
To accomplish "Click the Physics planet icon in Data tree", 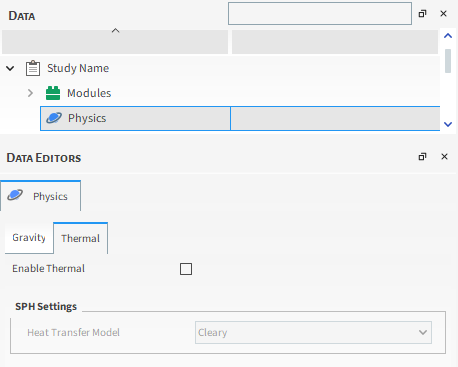I will pos(54,118).
